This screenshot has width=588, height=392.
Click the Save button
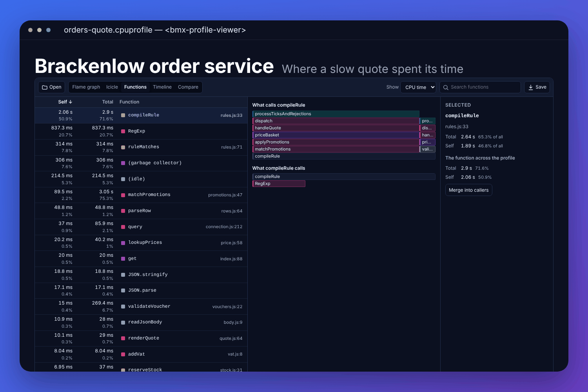pyautogui.click(x=537, y=87)
